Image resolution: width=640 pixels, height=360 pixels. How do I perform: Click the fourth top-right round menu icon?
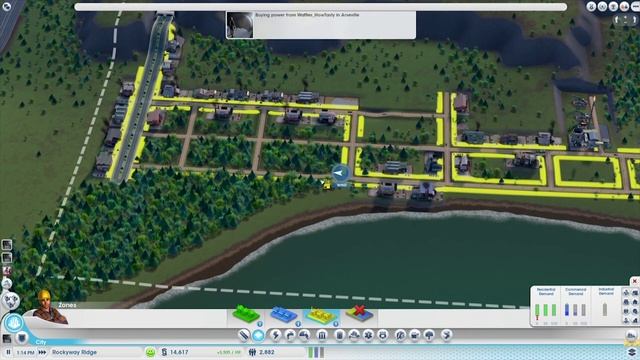[x=624, y=6]
